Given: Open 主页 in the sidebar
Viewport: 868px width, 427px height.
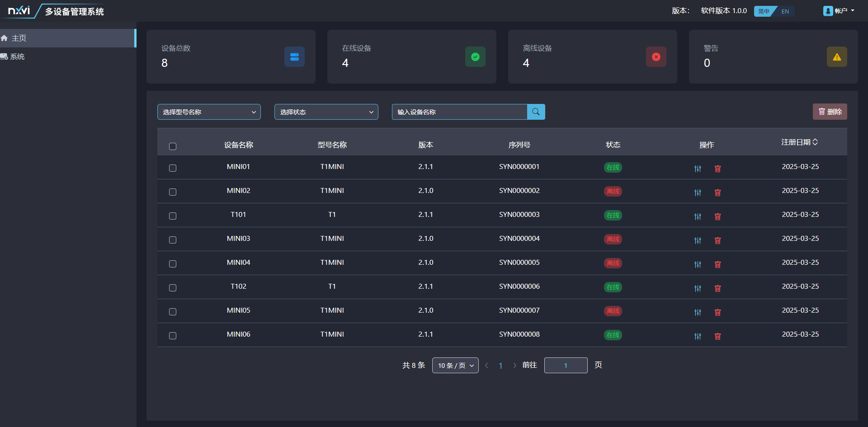Looking at the screenshot, I should coord(68,38).
